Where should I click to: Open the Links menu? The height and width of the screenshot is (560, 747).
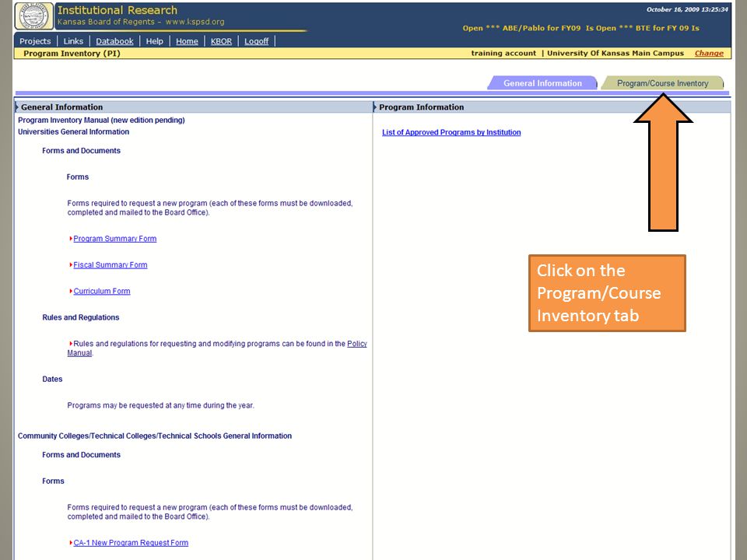point(73,41)
